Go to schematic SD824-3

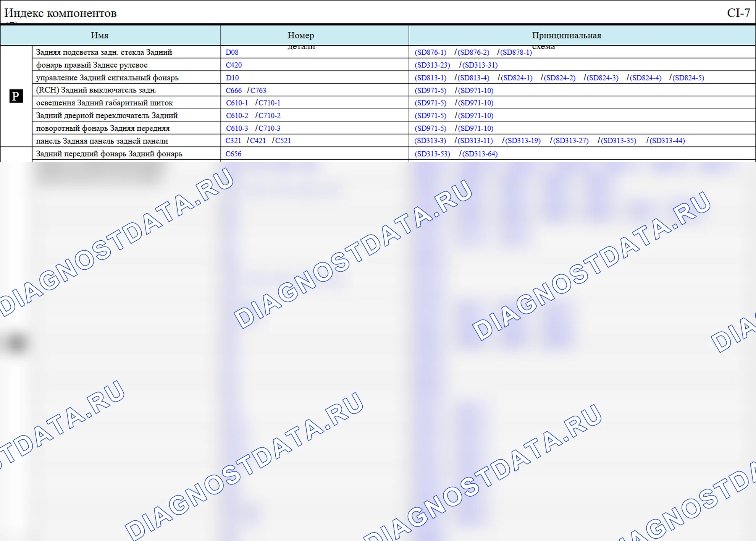coord(603,78)
